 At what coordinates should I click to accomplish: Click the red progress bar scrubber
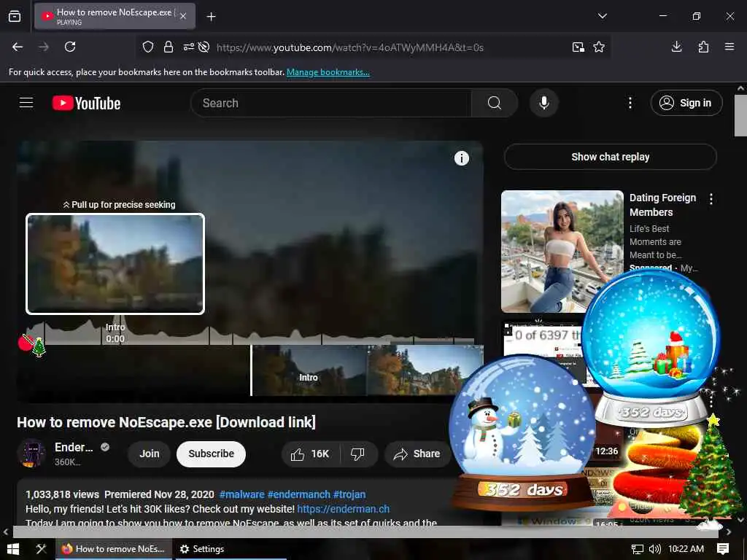pos(26,342)
